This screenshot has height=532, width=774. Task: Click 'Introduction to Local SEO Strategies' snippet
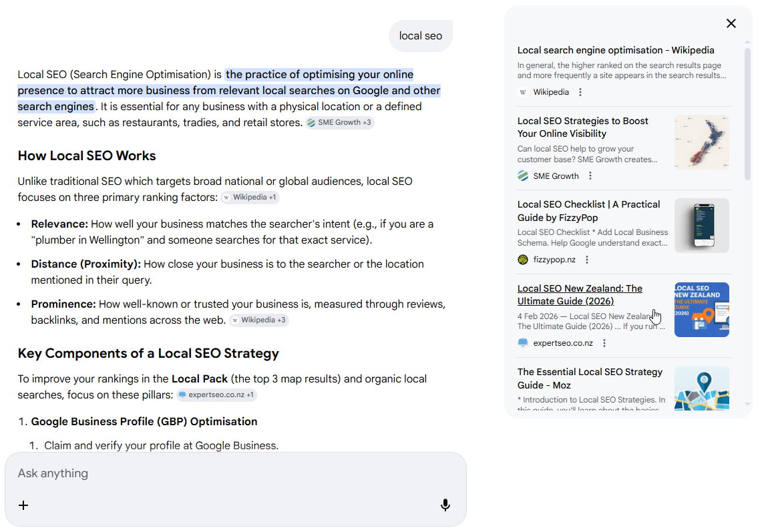pos(592,403)
